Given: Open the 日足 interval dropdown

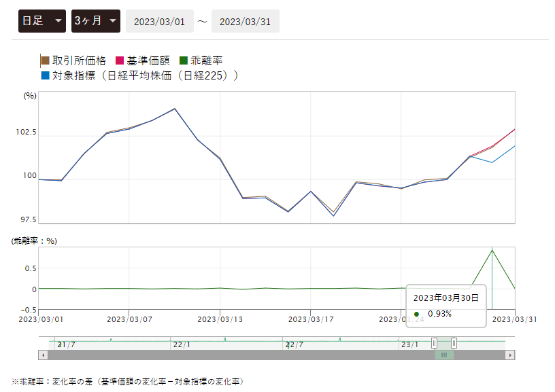Looking at the screenshot, I should [41, 20].
